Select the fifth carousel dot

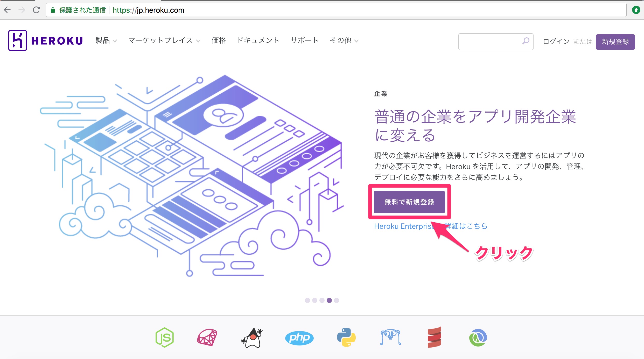(x=337, y=300)
